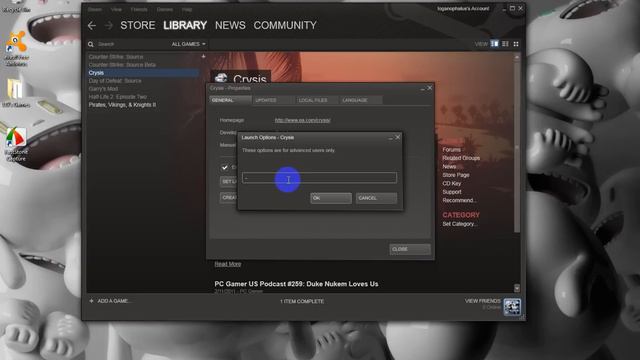Open the account name at top right
Screen dimensions: 640x360
463,9
